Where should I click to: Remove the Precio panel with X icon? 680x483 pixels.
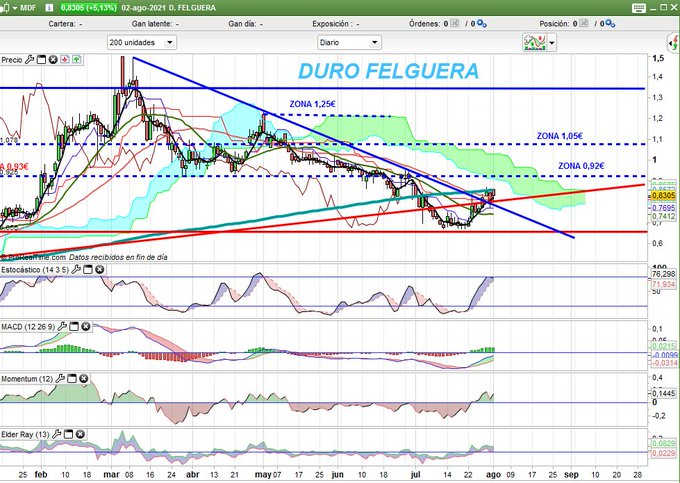click(53, 60)
